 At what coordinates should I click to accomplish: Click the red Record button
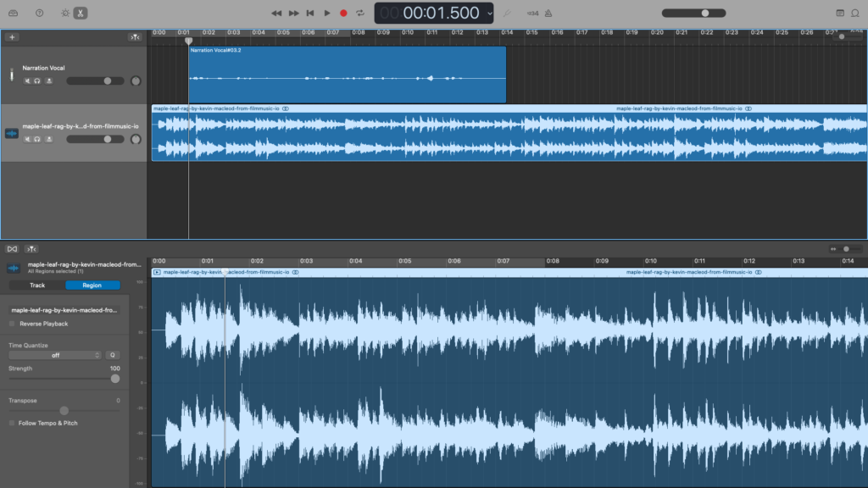click(343, 13)
